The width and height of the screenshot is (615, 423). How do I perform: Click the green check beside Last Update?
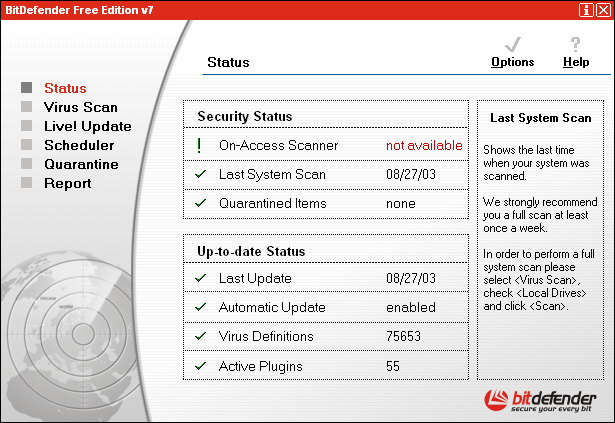tap(200, 278)
